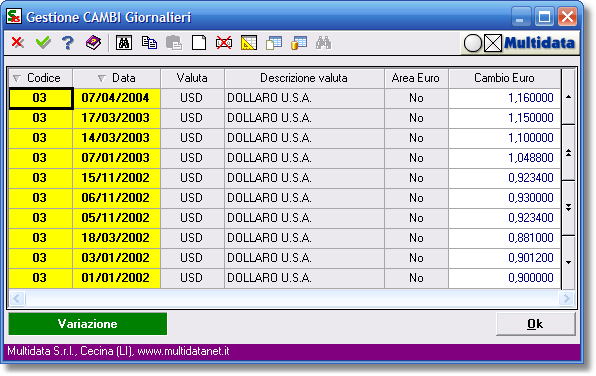Click the crossed box icon beside Multidata
Viewport: 596px width, 376px height.
click(493, 43)
